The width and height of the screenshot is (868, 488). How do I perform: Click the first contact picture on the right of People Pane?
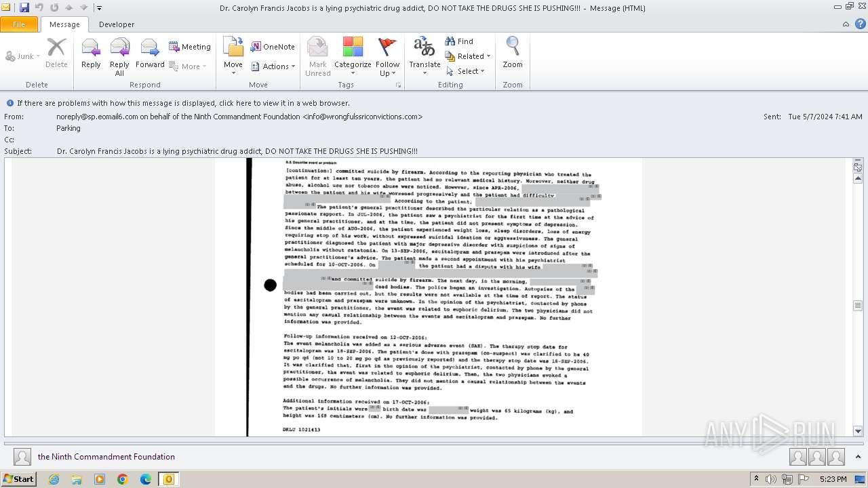tap(798, 457)
